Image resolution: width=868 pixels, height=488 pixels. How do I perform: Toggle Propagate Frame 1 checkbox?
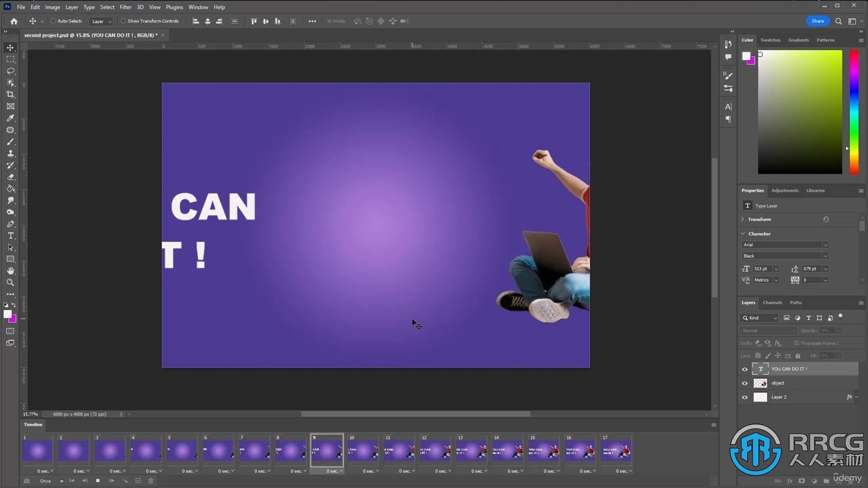[796, 343]
